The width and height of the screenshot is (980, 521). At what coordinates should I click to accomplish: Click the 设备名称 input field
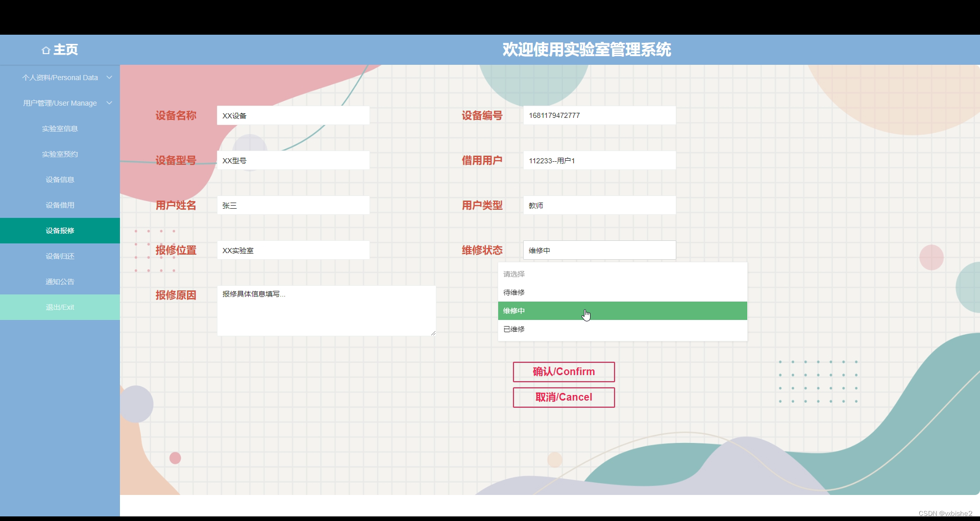[293, 115]
